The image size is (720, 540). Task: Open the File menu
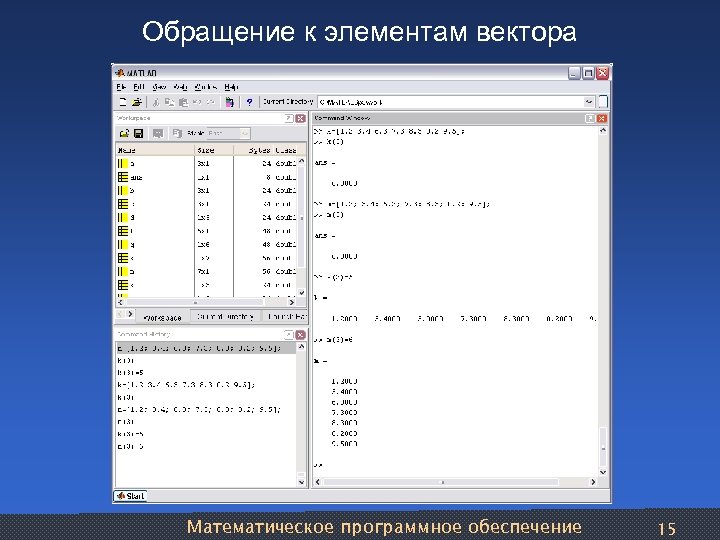[121, 87]
